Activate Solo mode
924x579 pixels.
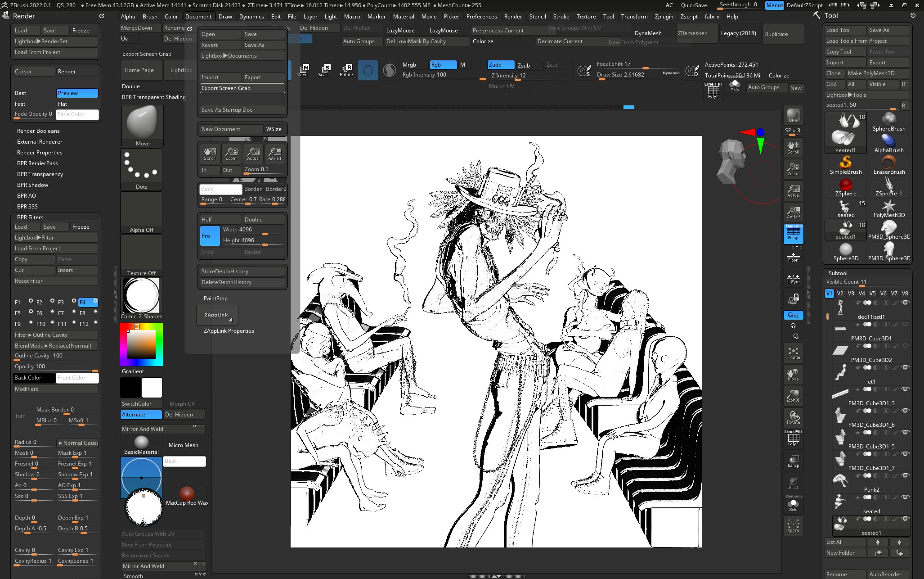[x=793, y=505]
